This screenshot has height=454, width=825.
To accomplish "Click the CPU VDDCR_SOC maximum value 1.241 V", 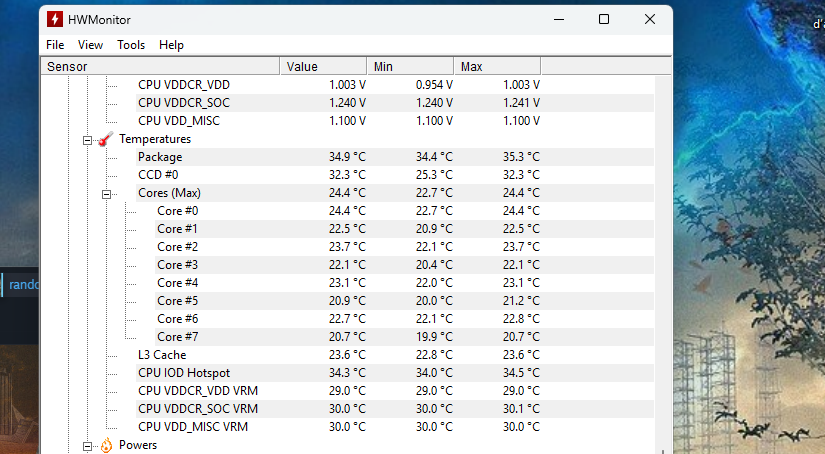I will pyautogui.click(x=521, y=103).
